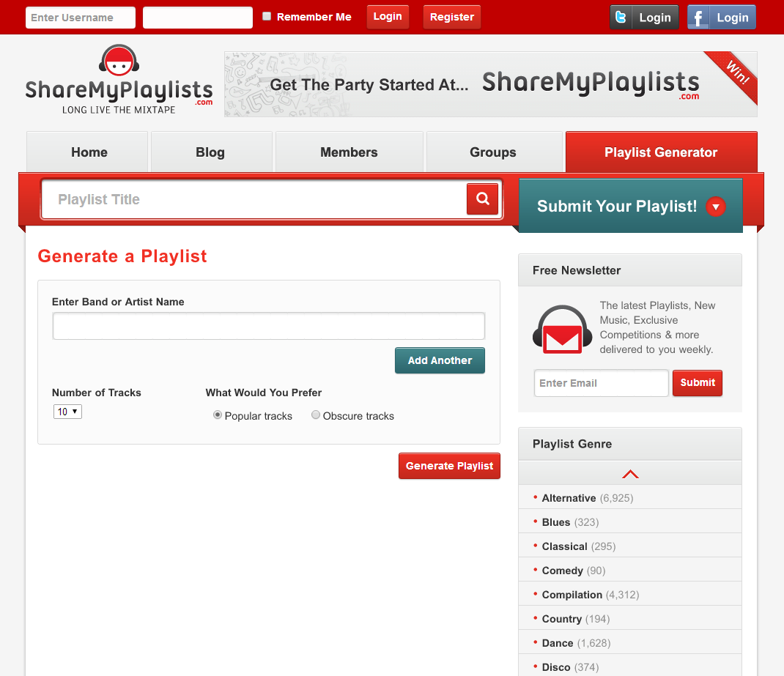Click the Enter Email newsletter field
Viewport: 784px width, 676px height.
(601, 383)
